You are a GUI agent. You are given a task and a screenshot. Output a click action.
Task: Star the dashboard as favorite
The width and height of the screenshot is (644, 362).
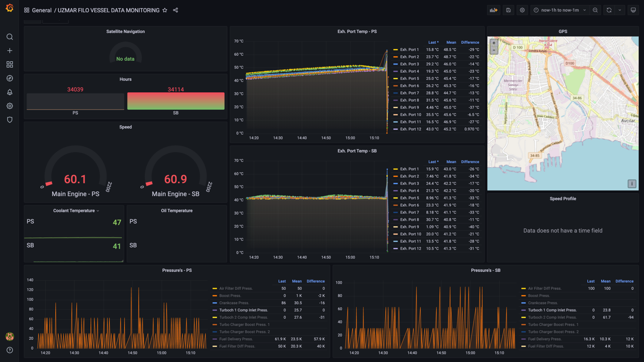165,10
